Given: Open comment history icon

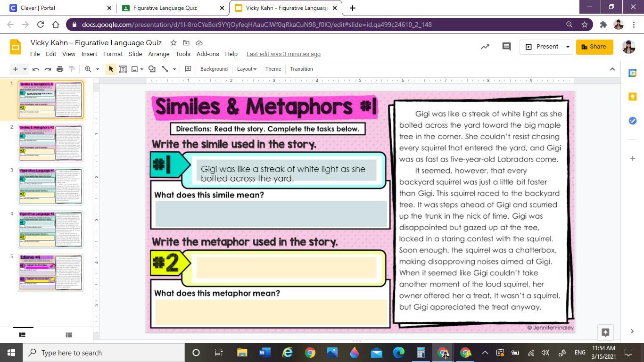Looking at the screenshot, I should (x=506, y=47).
